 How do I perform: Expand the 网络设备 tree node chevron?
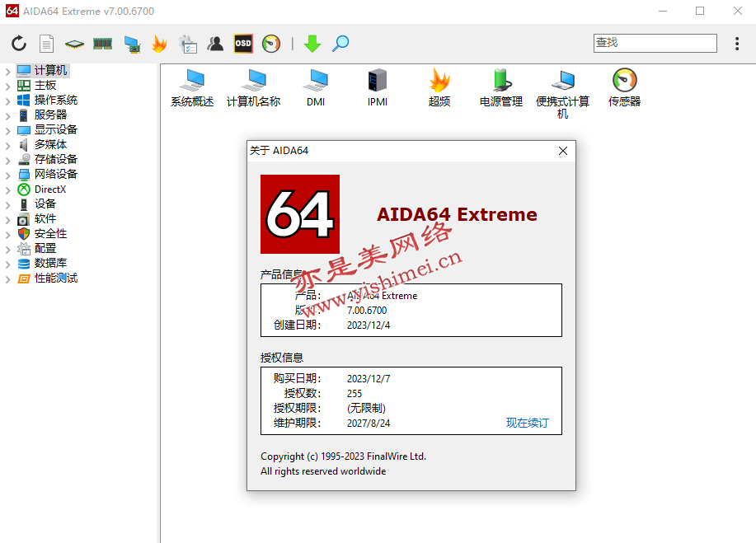[x=7, y=176]
